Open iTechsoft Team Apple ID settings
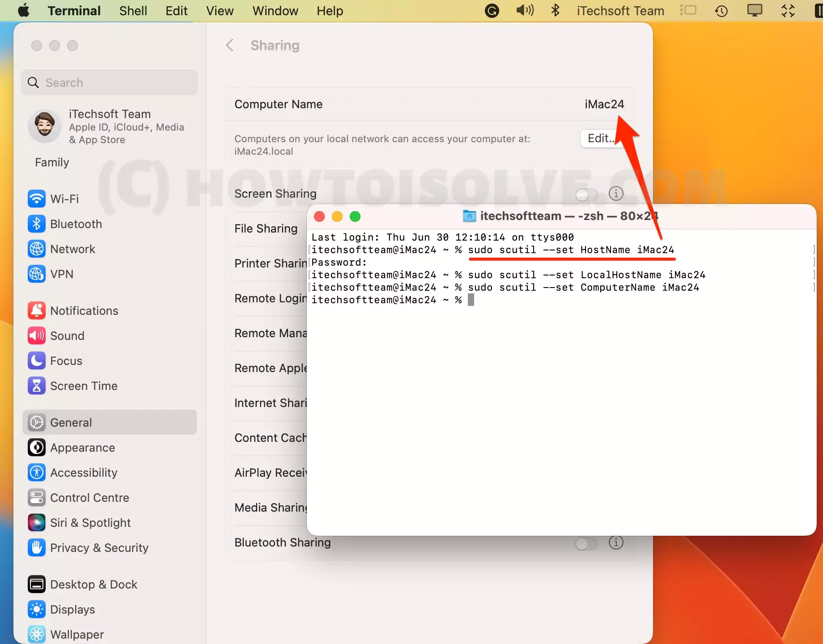Screen dimensions: 823x644 click(x=110, y=127)
